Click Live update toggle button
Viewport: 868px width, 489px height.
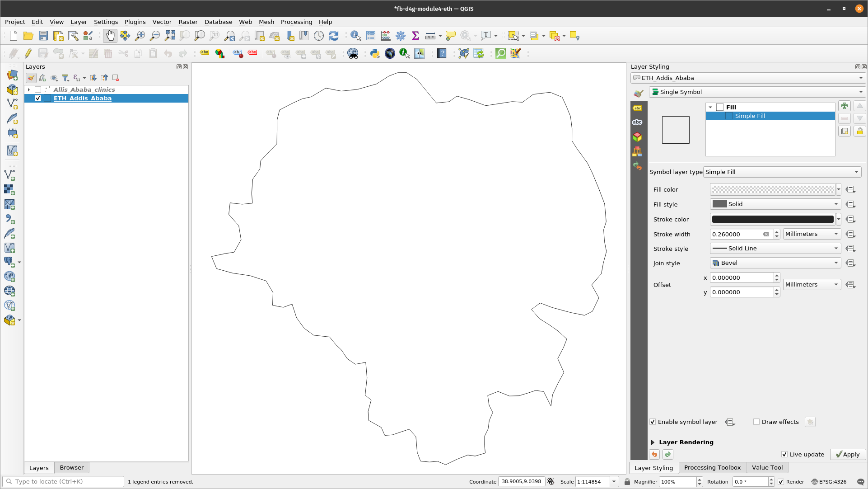coord(784,454)
